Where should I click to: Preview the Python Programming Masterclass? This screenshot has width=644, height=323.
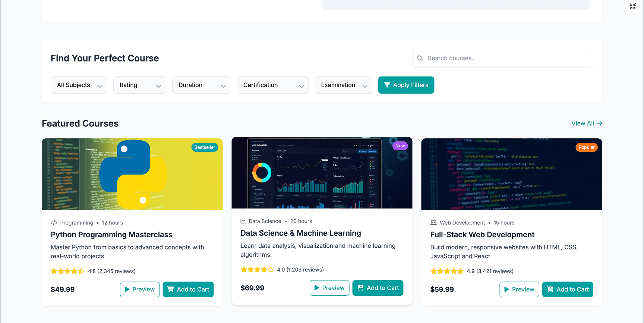click(x=140, y=289)
